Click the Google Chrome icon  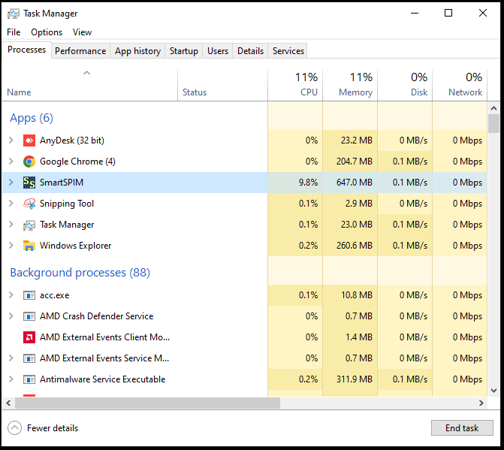pos(29,162)
